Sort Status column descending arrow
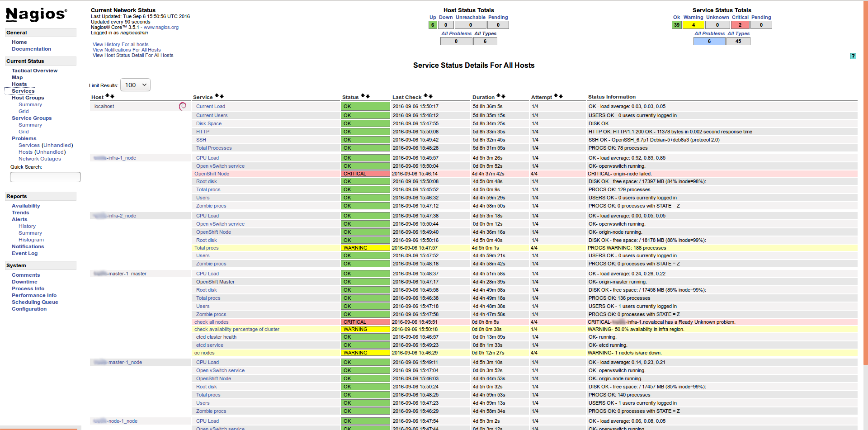Screen dimensions: 868x430 click(368, 96)
